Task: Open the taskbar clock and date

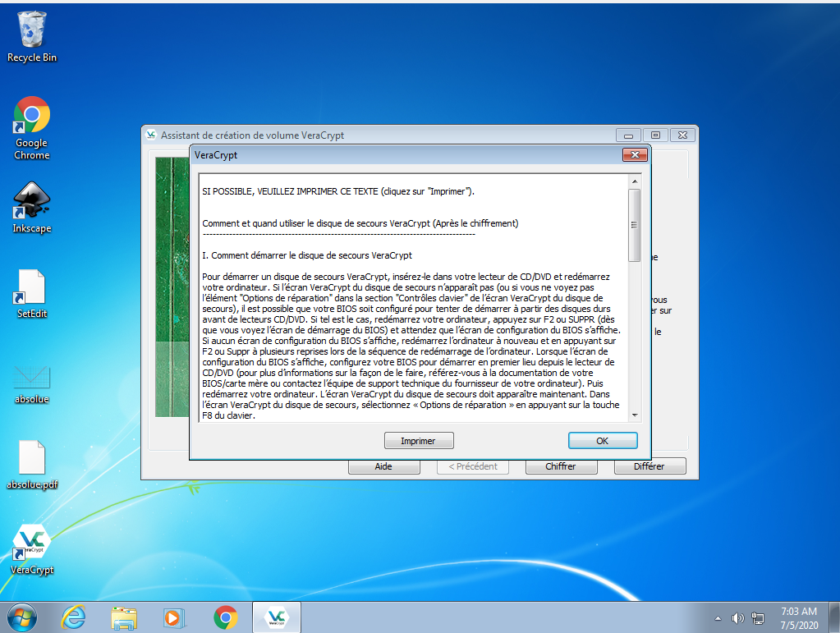Action: 796,617
